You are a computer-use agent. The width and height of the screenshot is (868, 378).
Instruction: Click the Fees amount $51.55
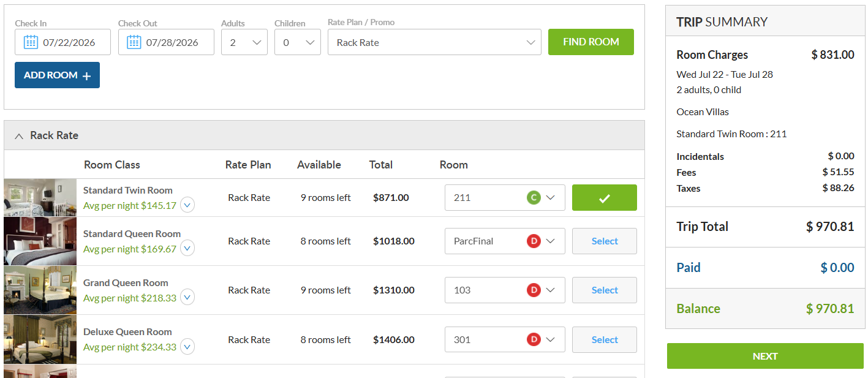pos(839,172)
